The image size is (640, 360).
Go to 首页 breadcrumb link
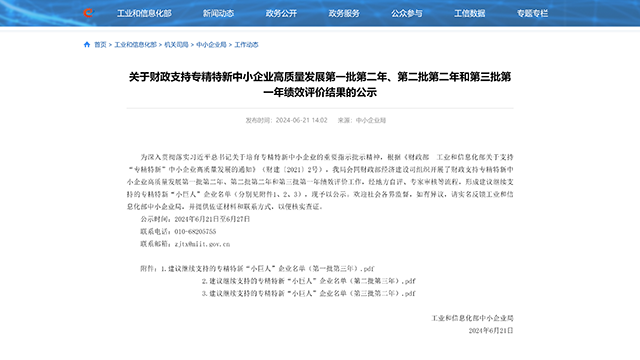100,45
